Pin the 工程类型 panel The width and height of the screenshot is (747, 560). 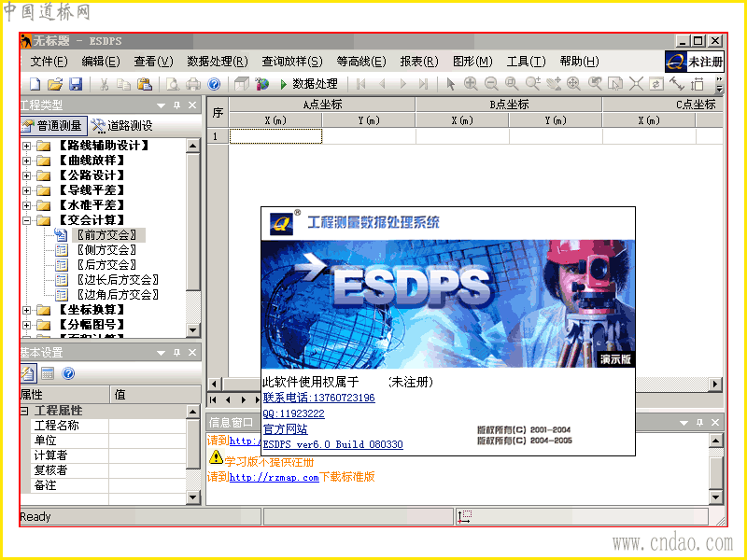click(x=176, y=105)
